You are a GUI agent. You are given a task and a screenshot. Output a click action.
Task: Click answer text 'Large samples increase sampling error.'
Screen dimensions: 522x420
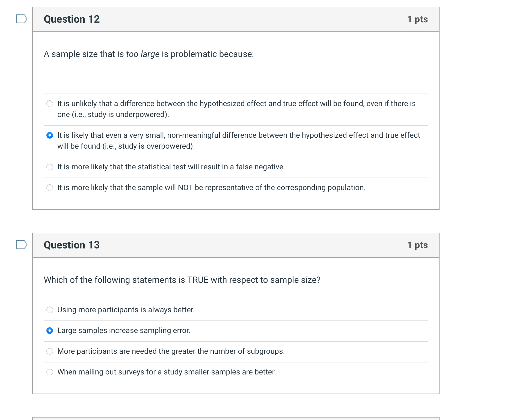pyautogui.click(x=124, y=331)
